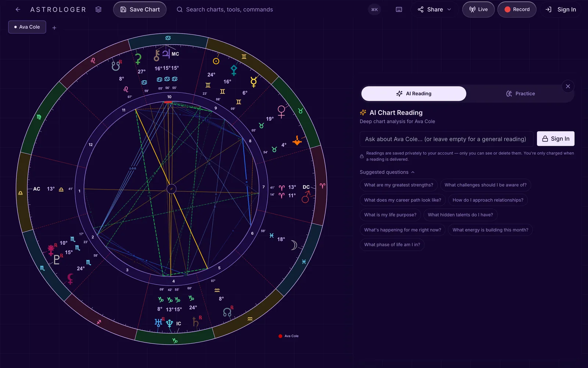Click the back arrow icon
Image resolution: width=588 pixels, height=368 pixels.
[18, 10]
